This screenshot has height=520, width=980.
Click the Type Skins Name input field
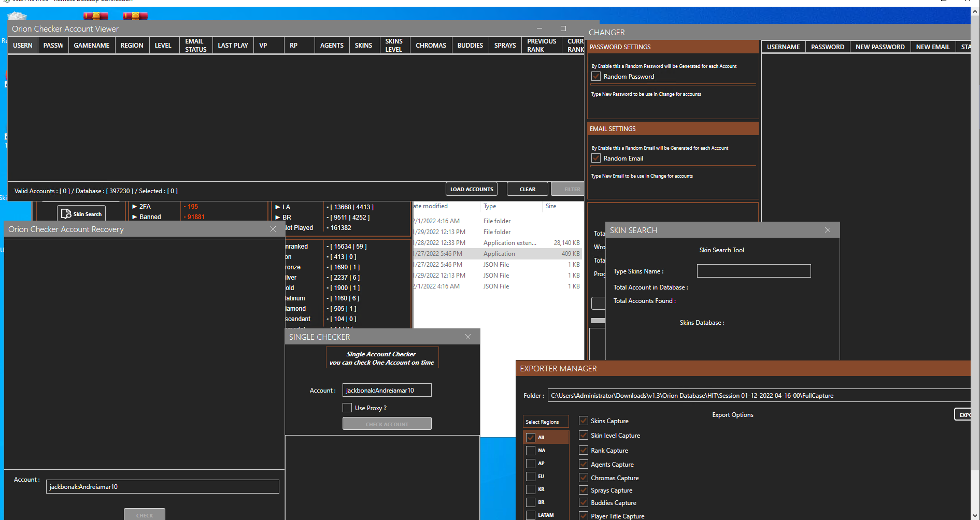click(754, 271)
